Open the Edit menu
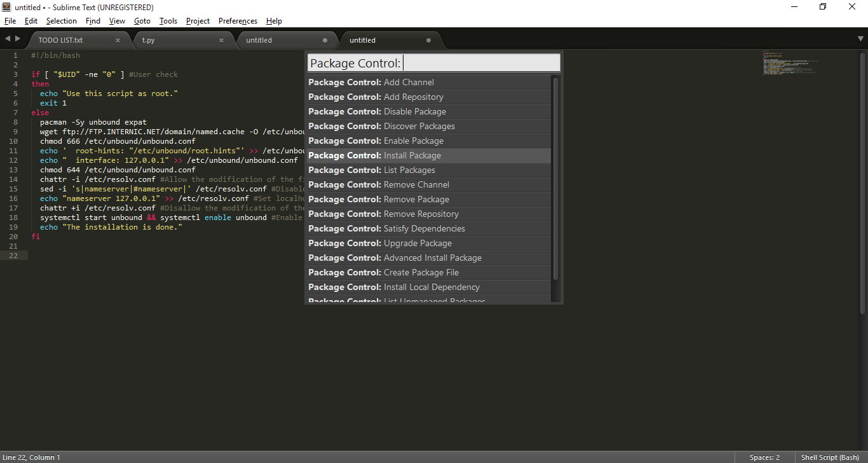 coord(31,21)
